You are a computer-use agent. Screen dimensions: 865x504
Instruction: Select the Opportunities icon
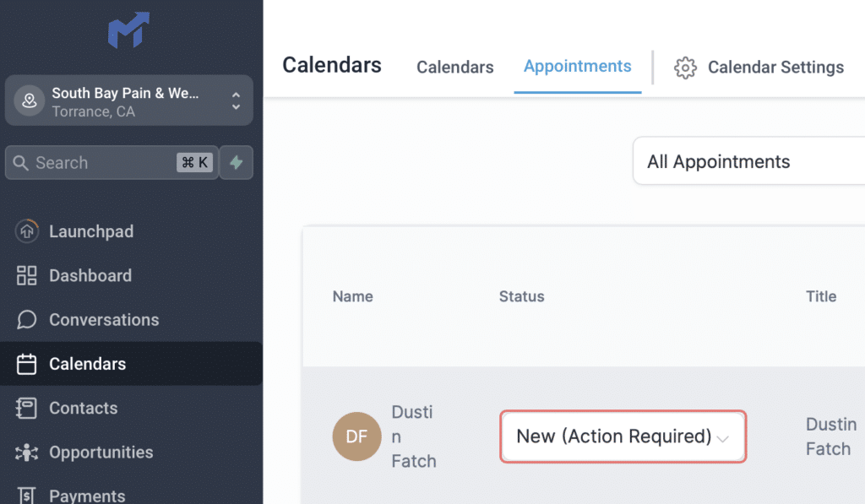pyautogui.click(x=26, y=453)
